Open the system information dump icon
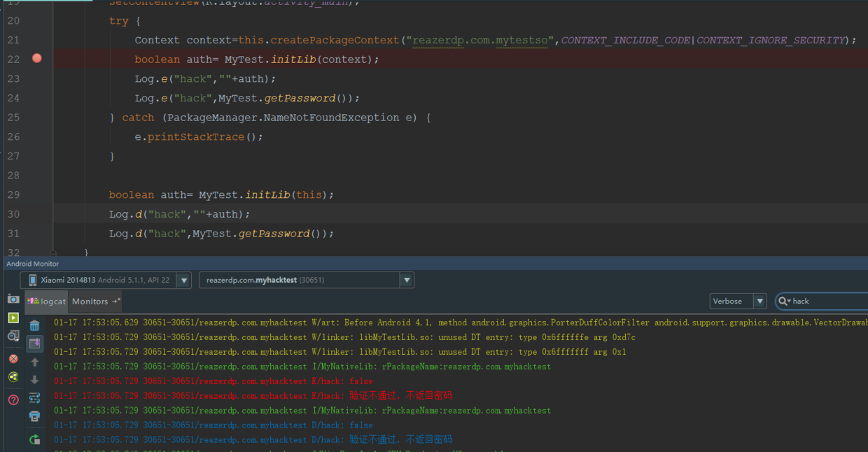The width and height of the screenshot is (868, 452). pos(13,337)
